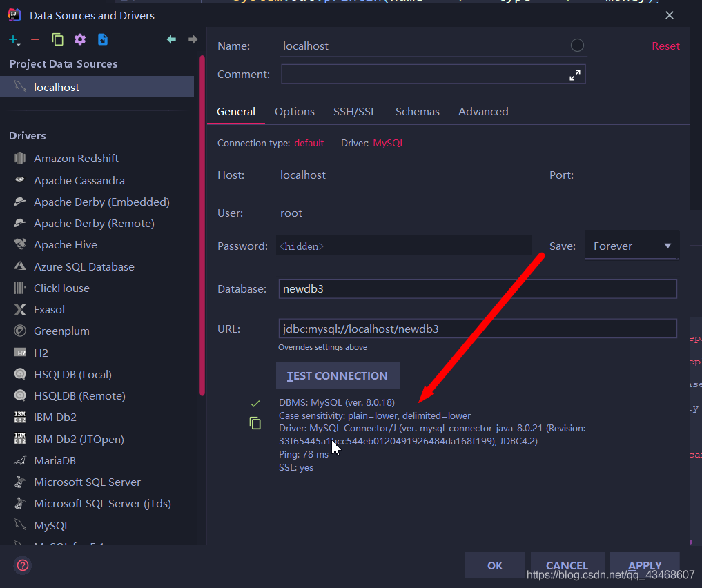
Task: Click the Azure SQL Database icon
Action: (20, 266)
